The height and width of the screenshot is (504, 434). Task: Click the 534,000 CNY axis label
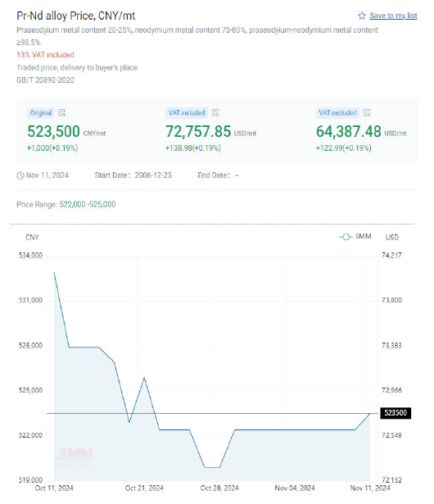point(30,256)
